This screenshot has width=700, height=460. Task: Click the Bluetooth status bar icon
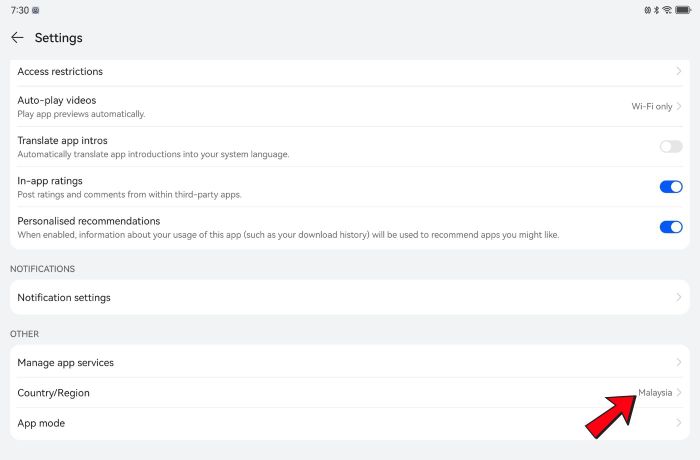pos(657,10)
